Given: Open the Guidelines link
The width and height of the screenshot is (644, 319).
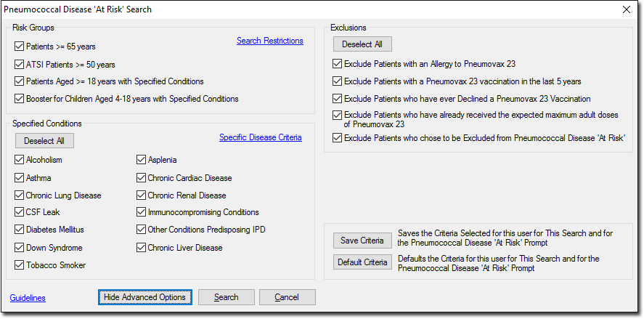Looking at the screenshot, I should tap(28, 298).
